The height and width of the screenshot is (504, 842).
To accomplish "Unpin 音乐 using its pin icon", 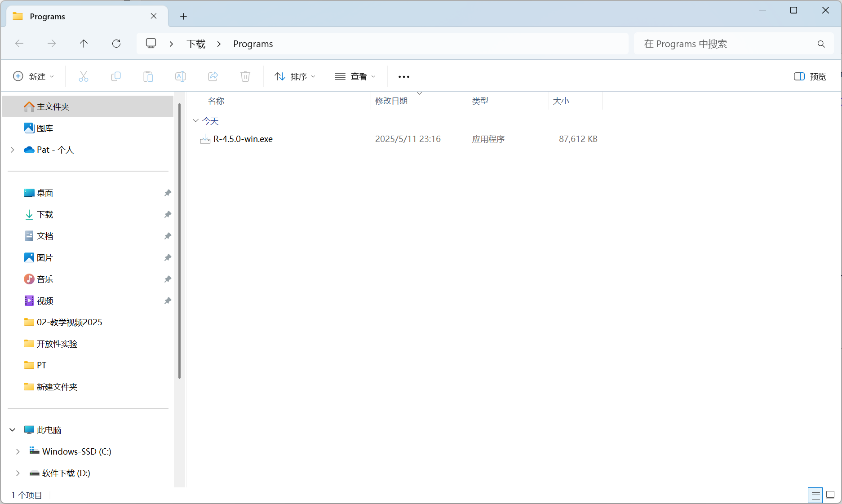I will 168,279.
